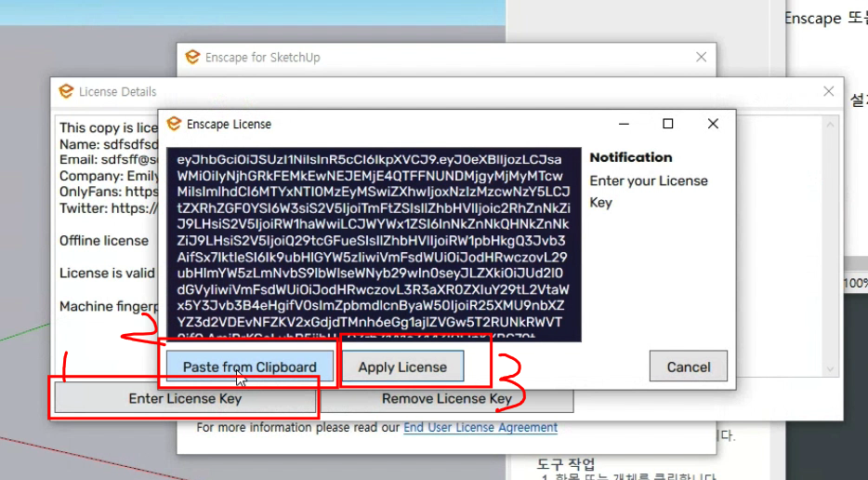Maximize the Enscape License window
The image size is (868, 480).
point(668,124)
